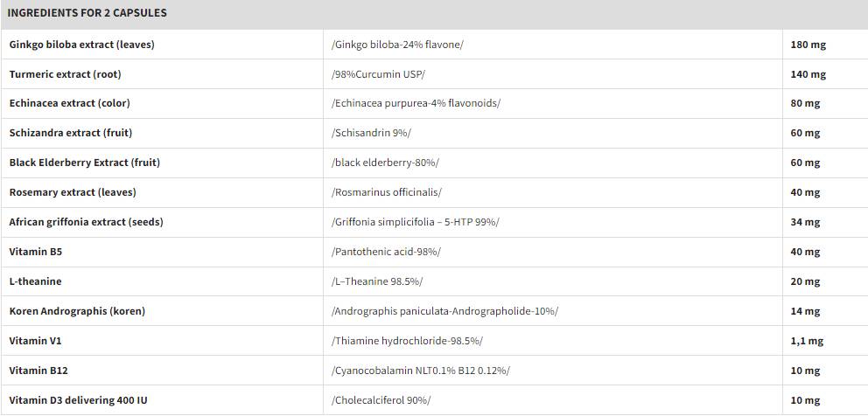This screenshot has height=416, width=868.
Task: Select Black Elderberry Extract (fruit) label
Action: pyautogui.click(x=84, y=163)
